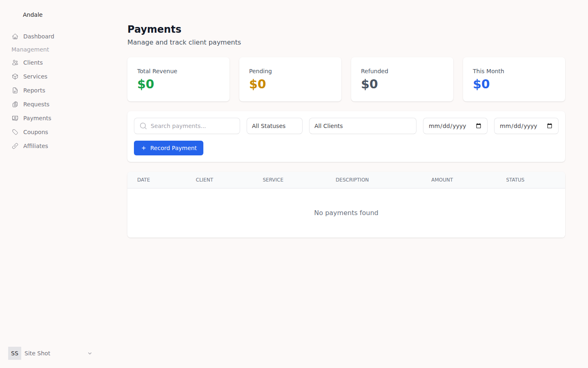Click the Dashboard home icon
The width and height of the screenshot is (588, 368).
(x=15, y=36)
